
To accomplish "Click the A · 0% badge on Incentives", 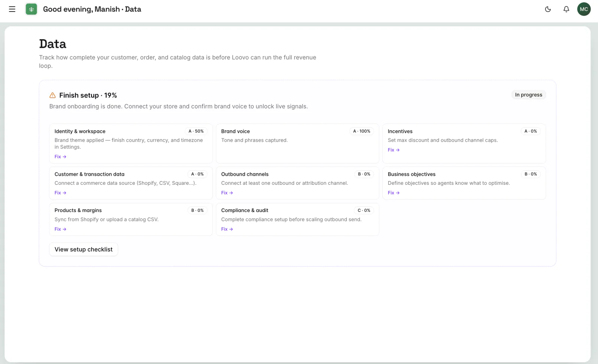I will (531, 131).
